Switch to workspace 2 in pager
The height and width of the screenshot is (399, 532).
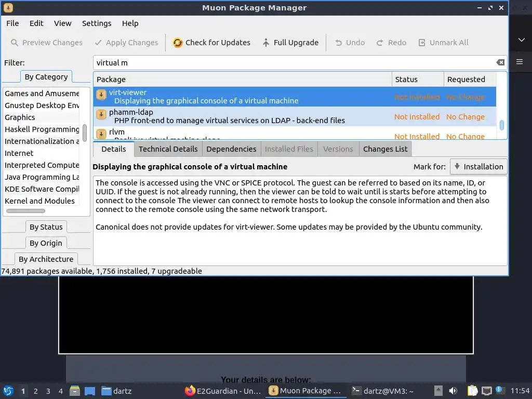36,391
